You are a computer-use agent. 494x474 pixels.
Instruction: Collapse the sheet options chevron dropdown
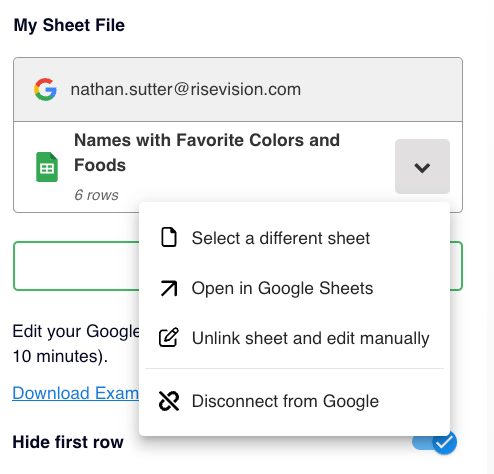(x=422, y=167)
